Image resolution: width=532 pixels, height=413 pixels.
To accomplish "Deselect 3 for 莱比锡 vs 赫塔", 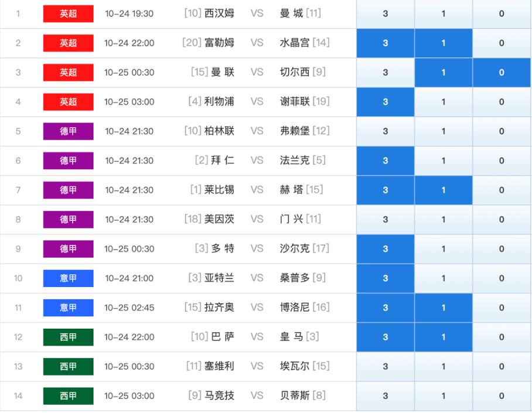I will [x=386, y=190].
